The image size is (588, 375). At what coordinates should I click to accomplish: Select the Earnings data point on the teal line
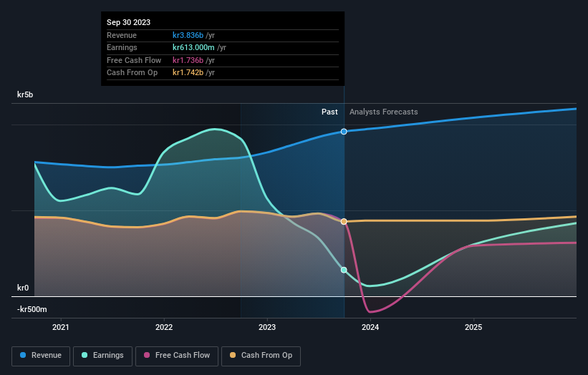click(x=344, y=270)
